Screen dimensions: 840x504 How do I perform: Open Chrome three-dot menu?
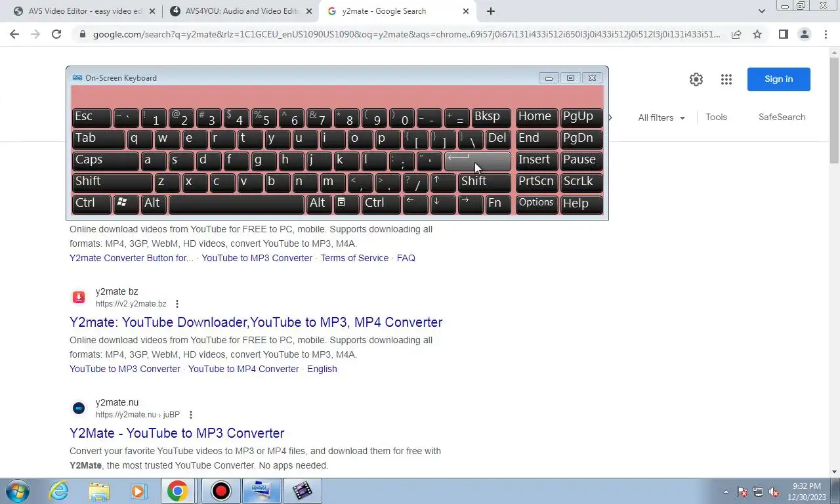tap(826, 34)
